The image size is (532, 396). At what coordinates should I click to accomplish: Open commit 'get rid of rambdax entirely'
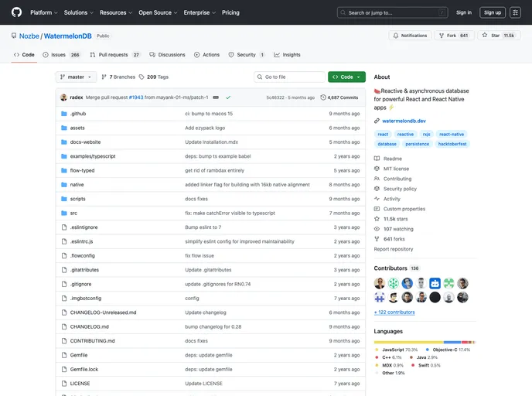click(214, 170)
